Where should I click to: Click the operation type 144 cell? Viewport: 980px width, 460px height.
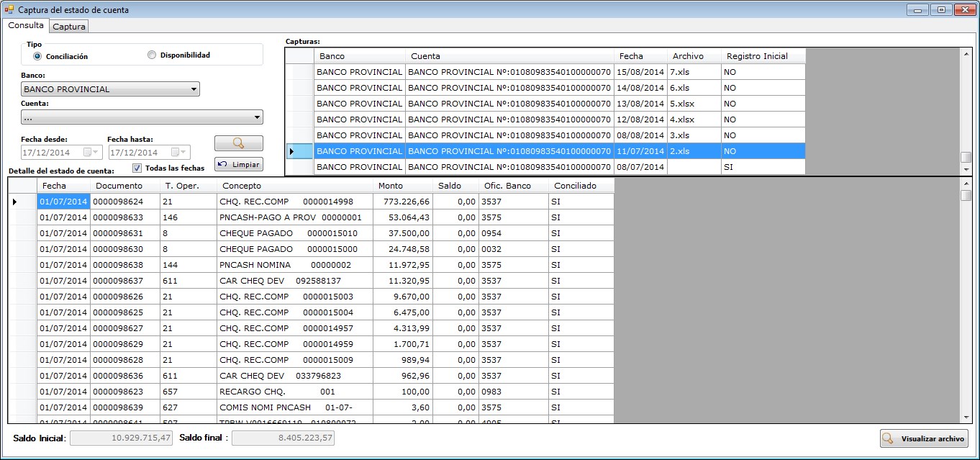pyautogui.click(x=188, y=265)
